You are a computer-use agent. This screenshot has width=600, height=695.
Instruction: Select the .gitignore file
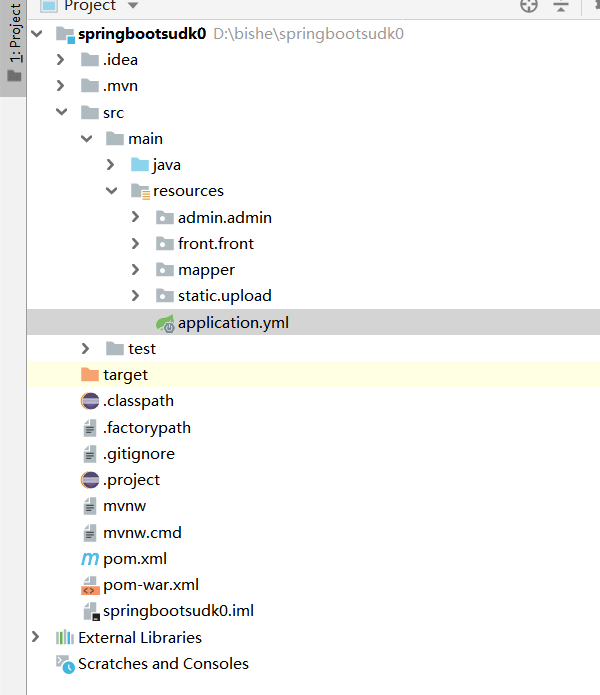pos(138,454)
